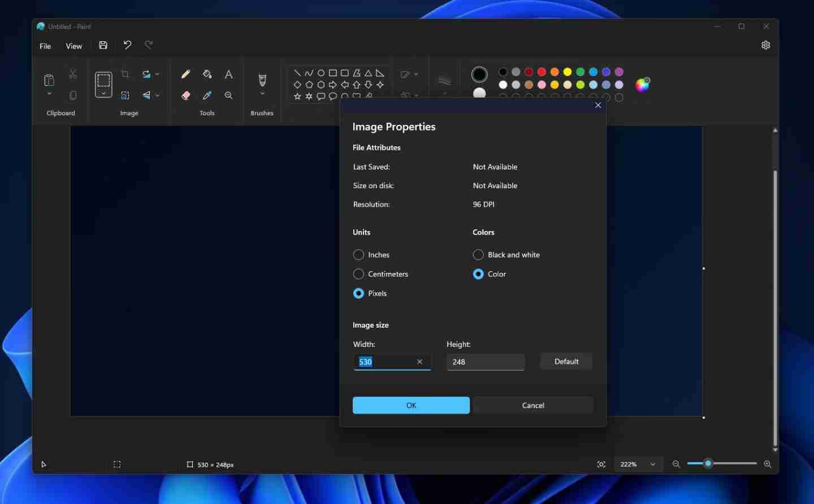Select the Pencil tool
This screenshot has height=504, width=814.
pos(185,74)
